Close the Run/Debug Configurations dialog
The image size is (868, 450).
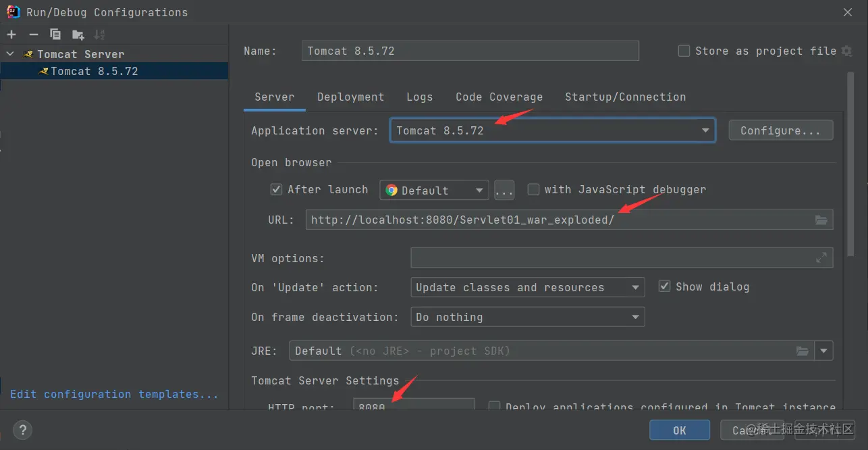tap(848, 11)
